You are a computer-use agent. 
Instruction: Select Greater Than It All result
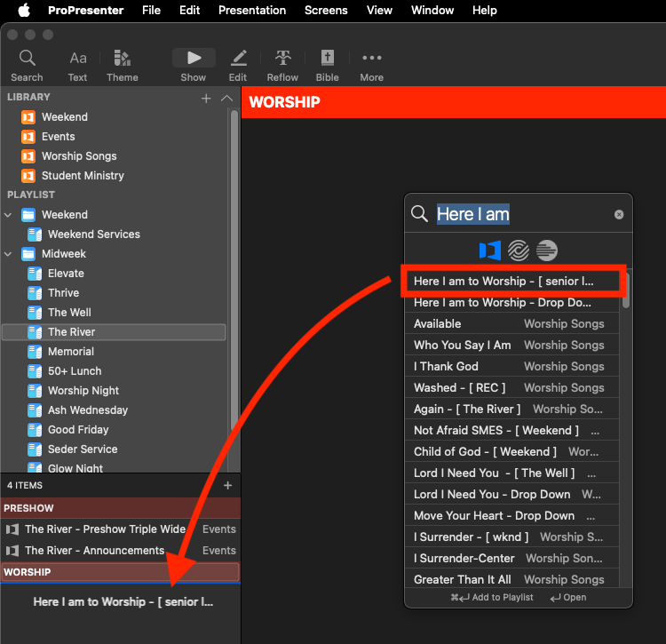click(x=512, y=578)
